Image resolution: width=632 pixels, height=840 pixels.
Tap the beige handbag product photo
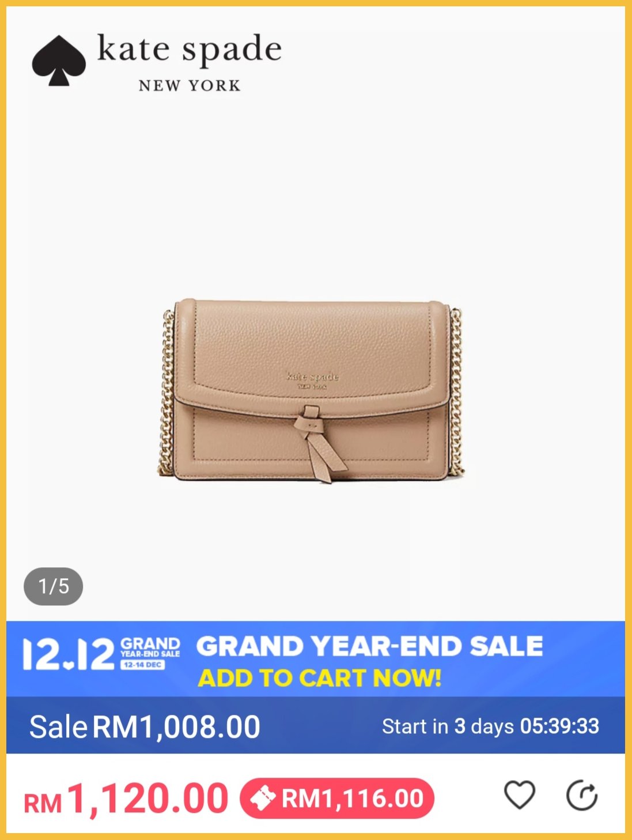(x=312, y=391)
